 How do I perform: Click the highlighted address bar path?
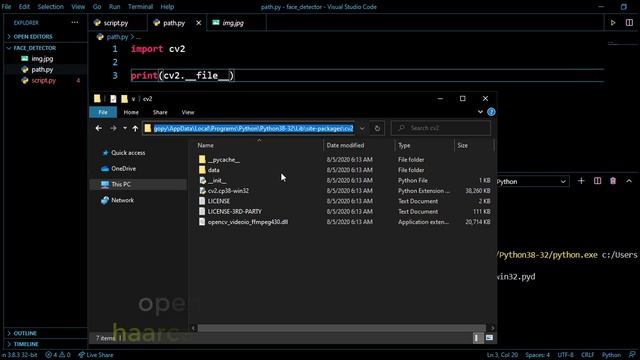253,129
